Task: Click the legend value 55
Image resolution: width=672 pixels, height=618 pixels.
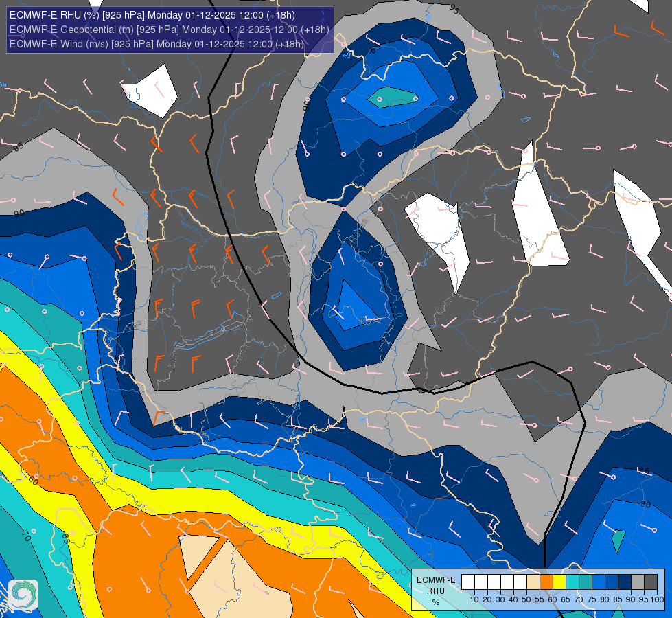Action: [540, 599]
